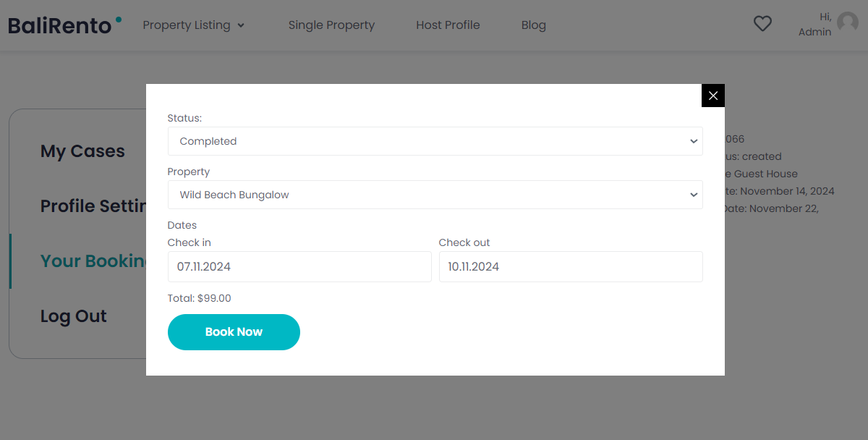Click the Property Listing chevron arrow
The width and height of the screenshot is (868, 440).
coord(240,25)
